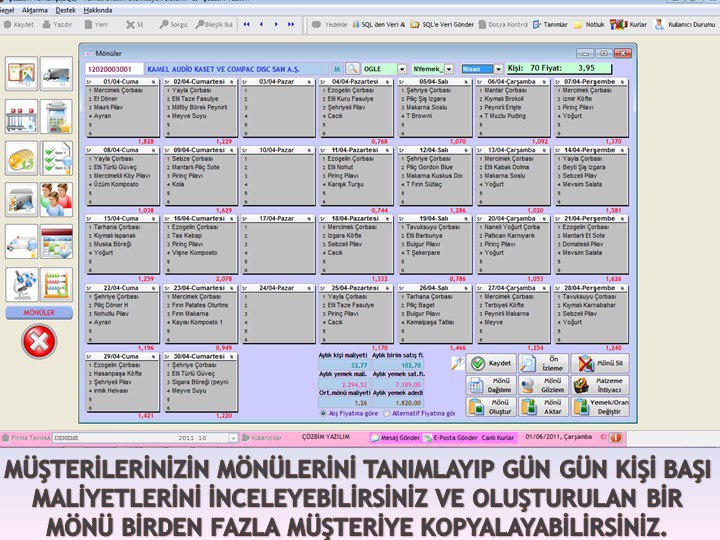Click the gold coins icon

[22, 158]
